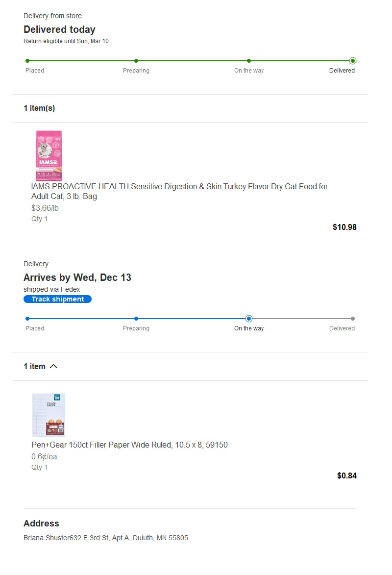This screenshot has height=575, width=392.
Task: Click blue Placed dot on Fedex tracker
Action: [27, 319]
